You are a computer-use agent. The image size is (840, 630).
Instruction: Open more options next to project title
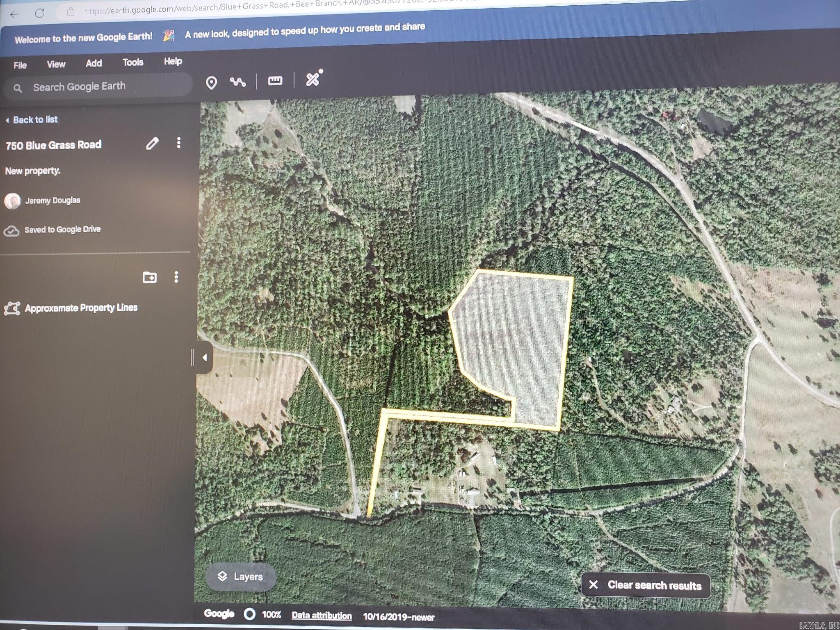coord(178,143)
